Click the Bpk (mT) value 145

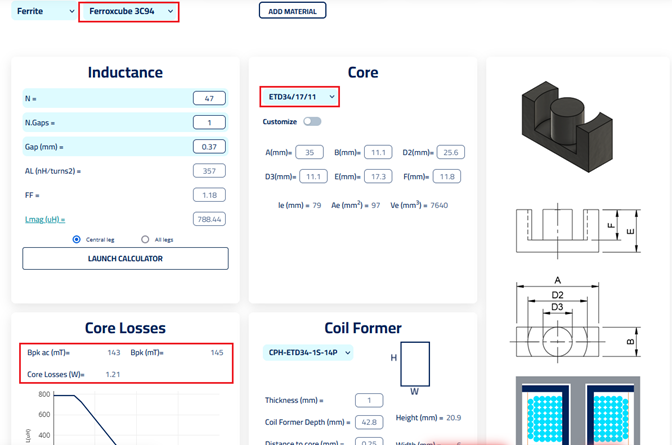pyautogui.click(x=217, y=352)
